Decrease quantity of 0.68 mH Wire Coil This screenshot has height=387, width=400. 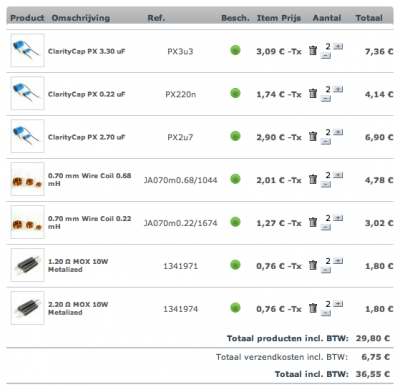pos(326,185)
